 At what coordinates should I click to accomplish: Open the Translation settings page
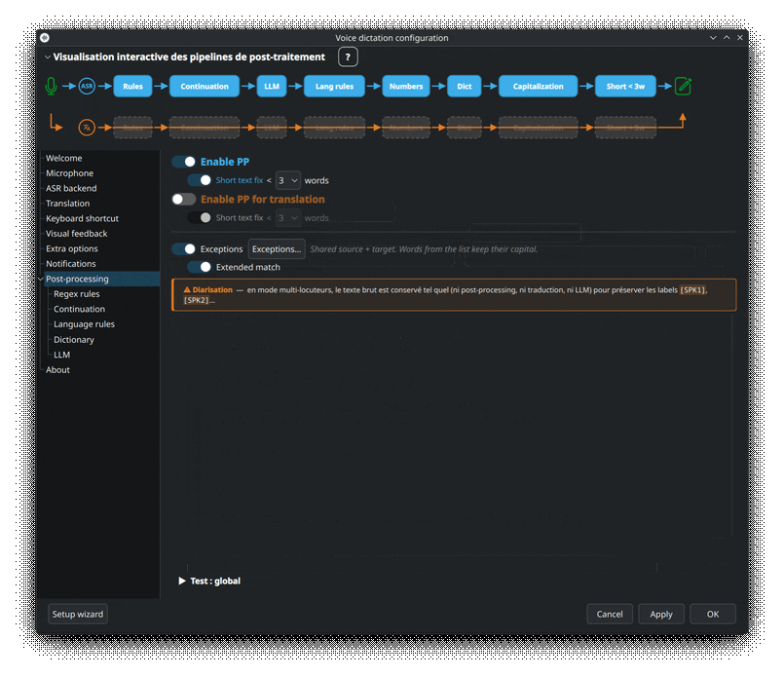click(x=68, y=203)
